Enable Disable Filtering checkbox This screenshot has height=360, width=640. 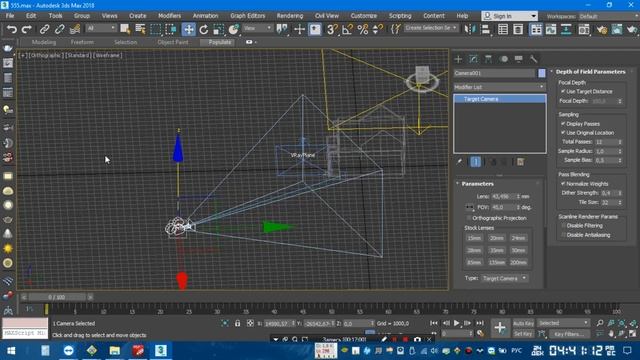click(563, 225)
